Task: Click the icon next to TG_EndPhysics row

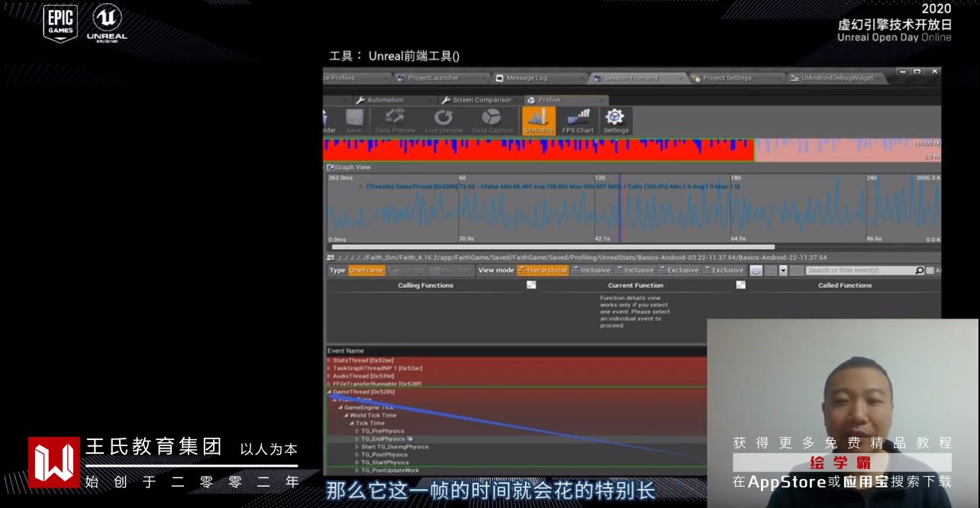Action: click(x=410, y=439)
